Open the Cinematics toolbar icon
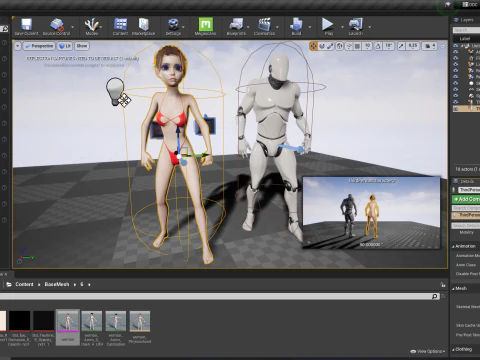 [x=264, y=27]
